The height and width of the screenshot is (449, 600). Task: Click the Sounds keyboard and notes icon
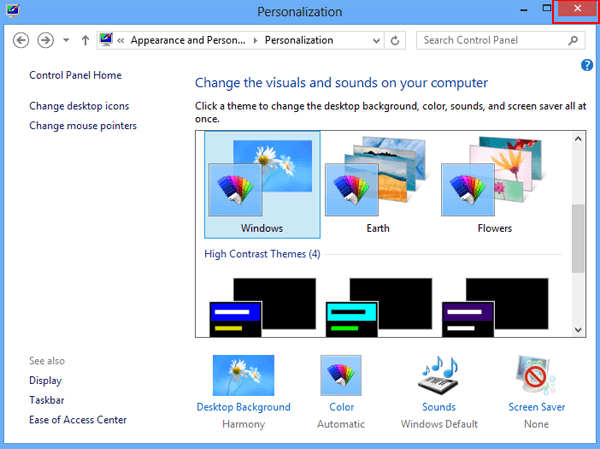click(439, 375)
